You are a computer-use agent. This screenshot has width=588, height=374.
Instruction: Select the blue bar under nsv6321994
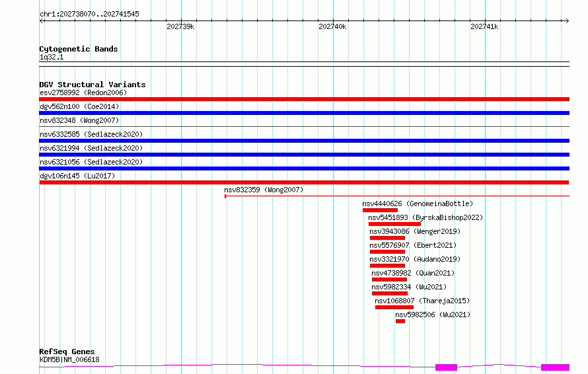tap(304, 155)
